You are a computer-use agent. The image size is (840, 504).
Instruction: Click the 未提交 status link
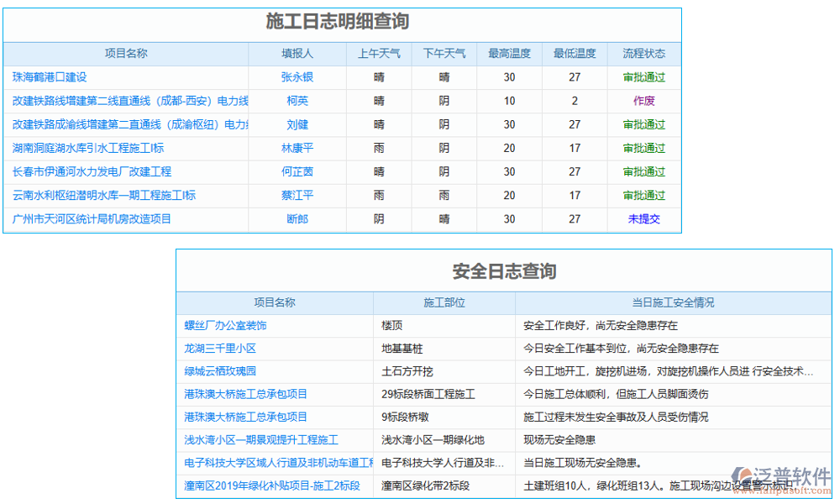643,219
